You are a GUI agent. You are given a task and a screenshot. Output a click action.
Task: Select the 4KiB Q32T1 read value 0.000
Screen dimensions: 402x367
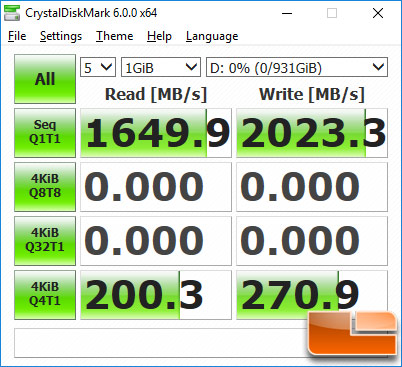point(156,241)
